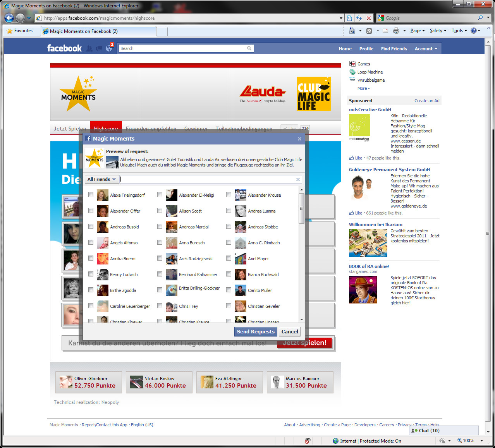495x448 pixels.
Task: Click the Lauda airline logo
Action: [263, 94]
